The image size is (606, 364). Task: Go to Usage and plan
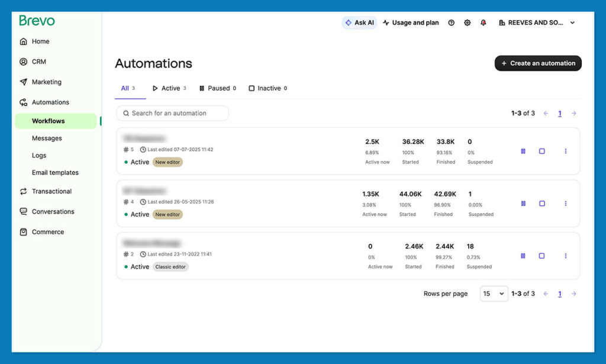tap(411, 22)
